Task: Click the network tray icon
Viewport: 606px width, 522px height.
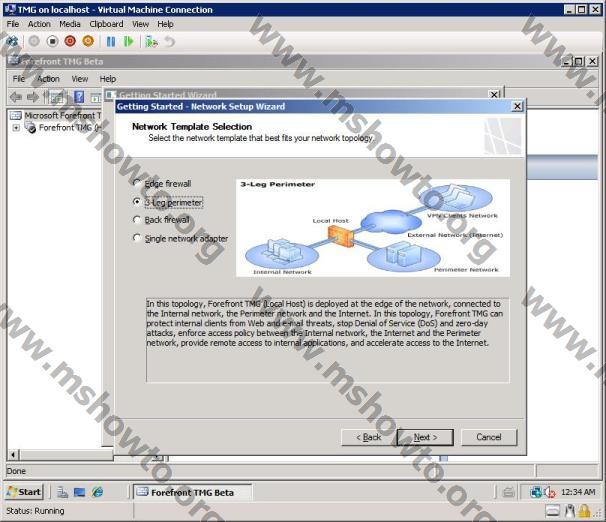Action: tap(536, 492)
